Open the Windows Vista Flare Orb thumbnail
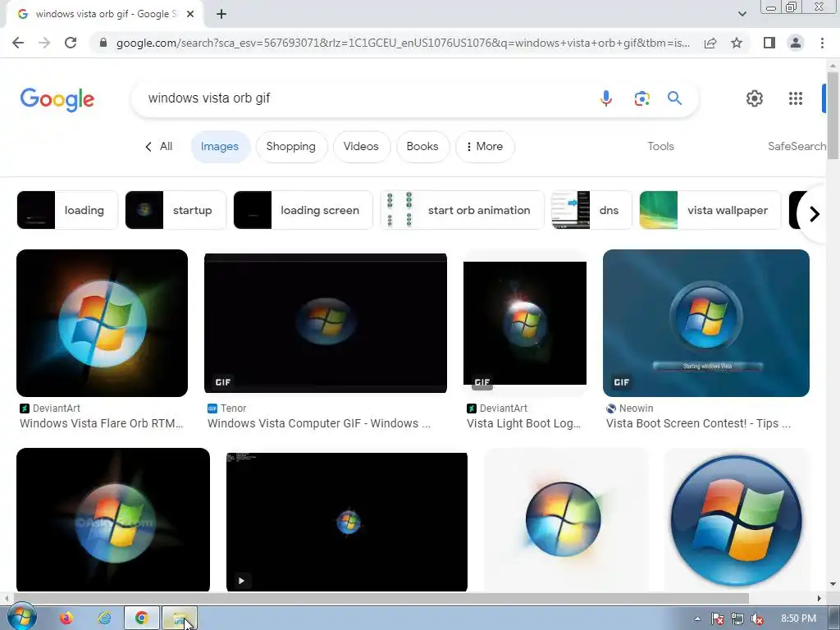Screen dimensions: 840x630 click(103, 323)
